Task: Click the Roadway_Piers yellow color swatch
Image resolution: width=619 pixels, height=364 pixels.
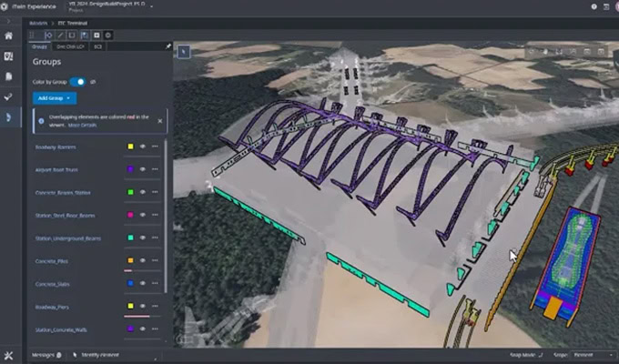Action: click(130, 307)
